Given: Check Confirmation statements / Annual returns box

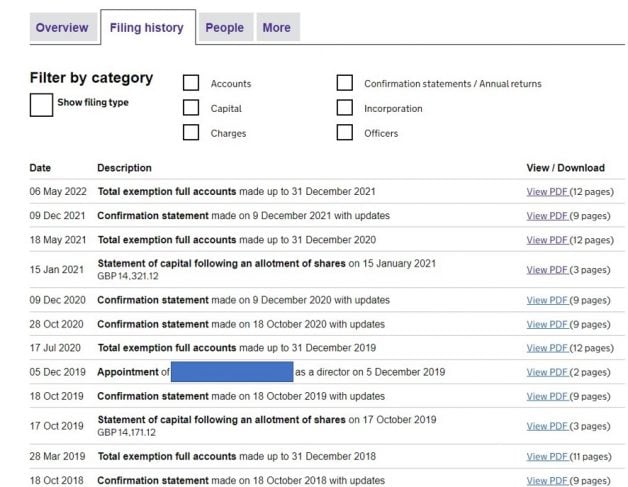Looking at the screenshot, I should click(345, 84).
